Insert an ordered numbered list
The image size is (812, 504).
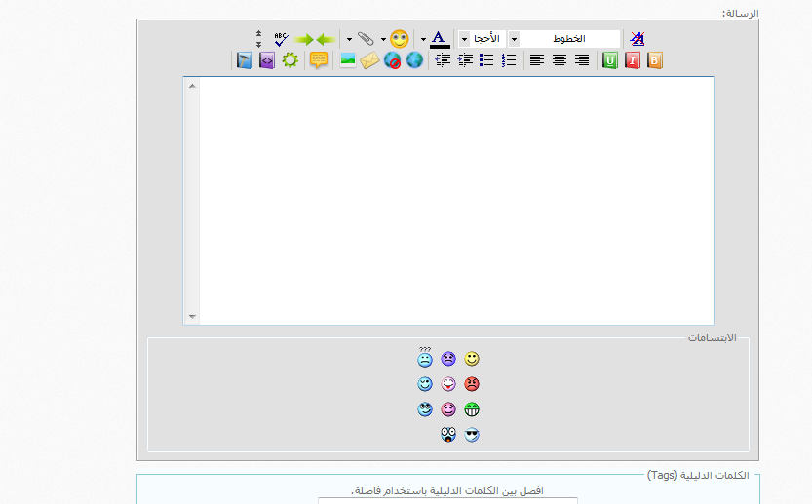tap(509, 60)
